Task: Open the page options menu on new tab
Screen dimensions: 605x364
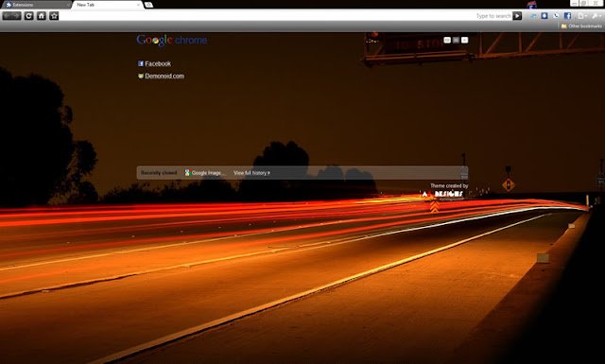Action: pos(464,40)
